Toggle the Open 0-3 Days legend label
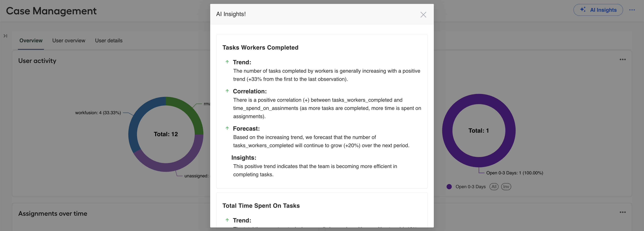The image size is (644, 231). pyautogui.click(x=471, y=186)
